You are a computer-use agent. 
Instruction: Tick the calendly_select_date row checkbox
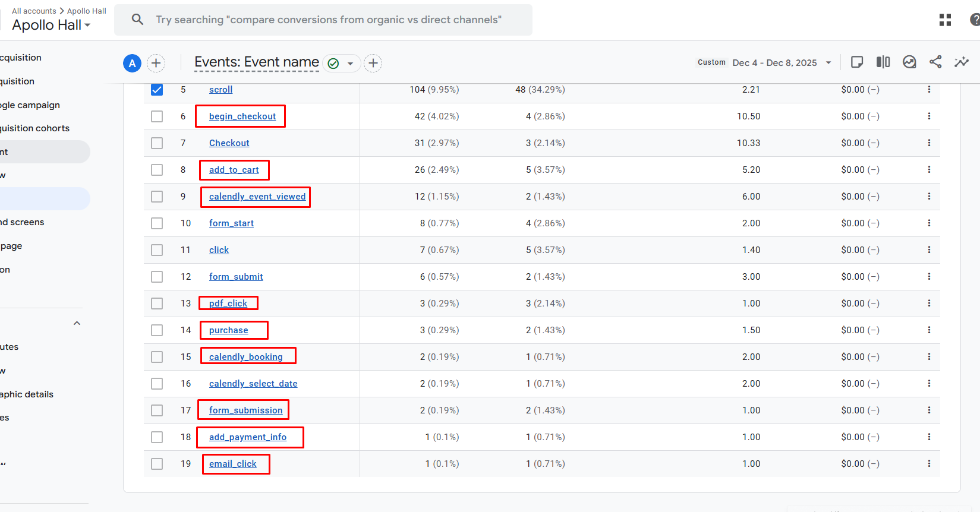coord(157,384)
